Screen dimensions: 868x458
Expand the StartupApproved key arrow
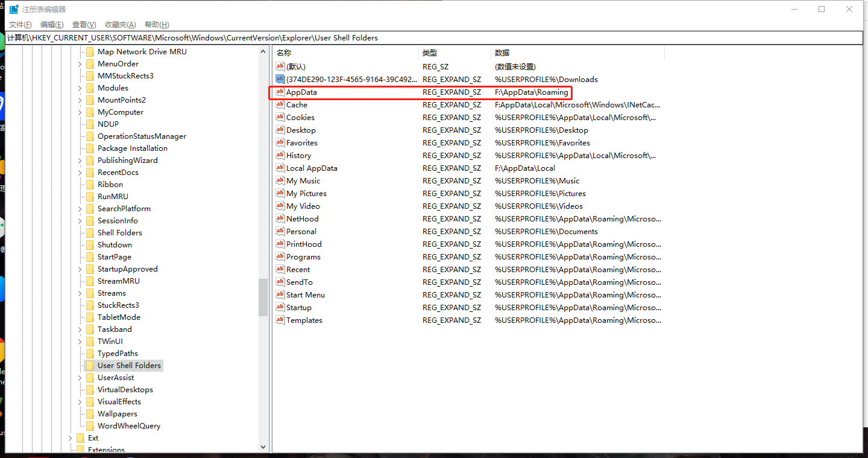click(80, 269)
